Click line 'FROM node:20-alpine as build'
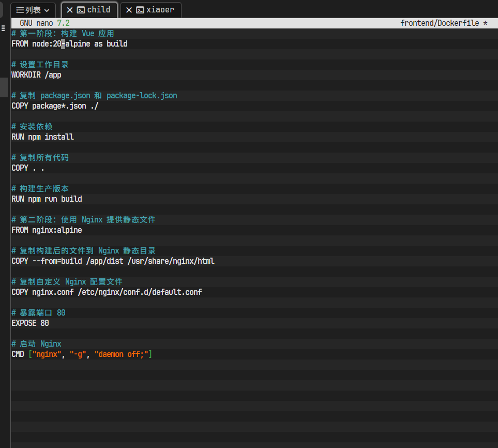 point(70,44)
